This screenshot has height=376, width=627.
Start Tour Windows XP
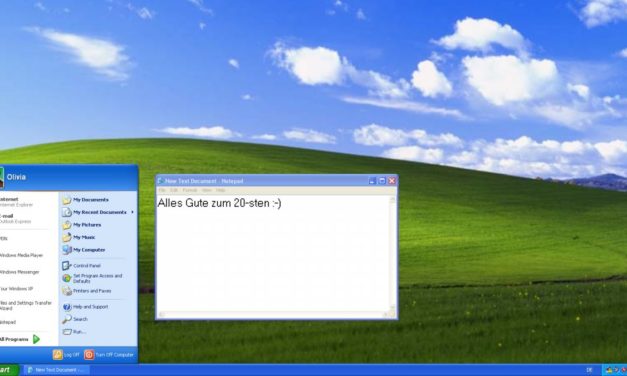tap(17, 288)
